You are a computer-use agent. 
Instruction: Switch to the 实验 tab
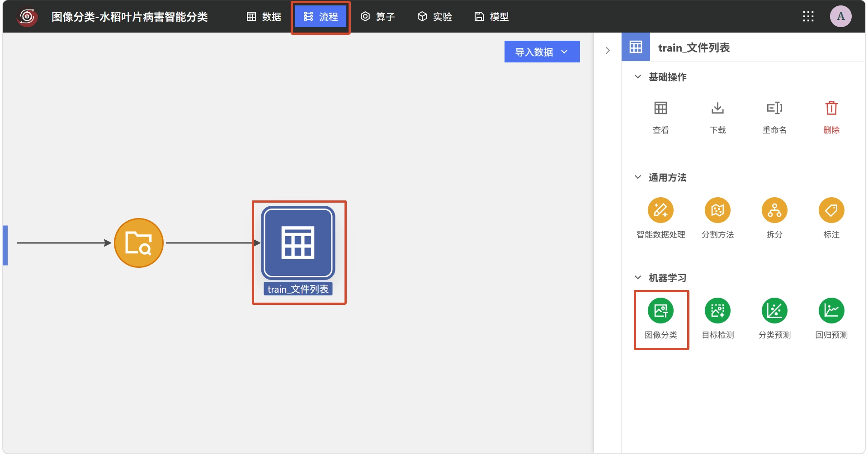(x=435, y=17)
